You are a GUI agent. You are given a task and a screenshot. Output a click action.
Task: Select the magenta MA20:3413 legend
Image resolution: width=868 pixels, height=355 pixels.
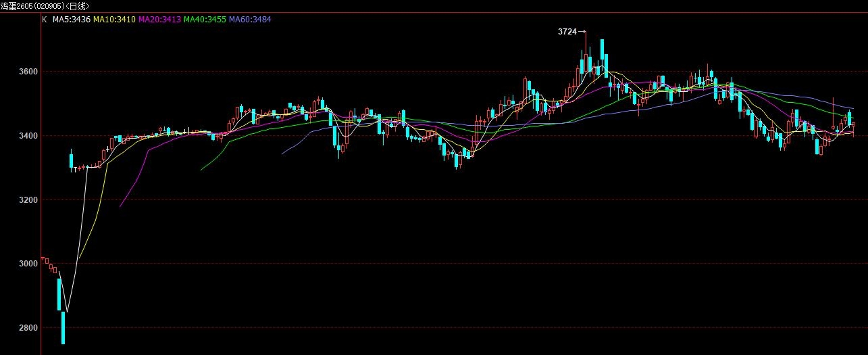tap(159, 20)
